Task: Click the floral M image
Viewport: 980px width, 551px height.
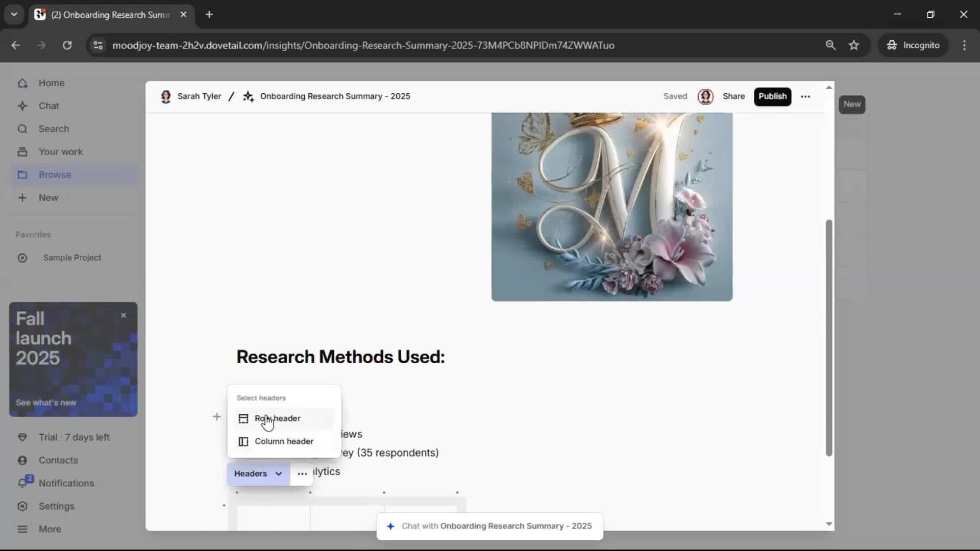Action: tap(611, 207)
